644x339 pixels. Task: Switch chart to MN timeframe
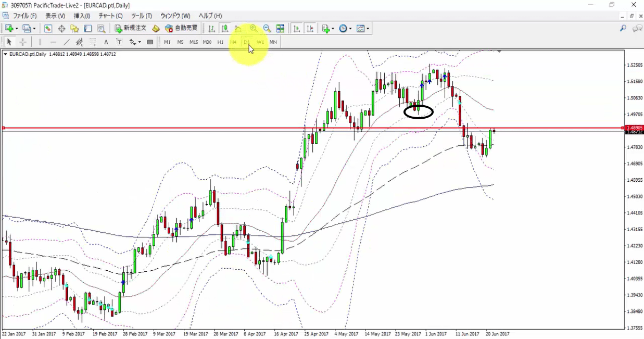(x=273, y=42)
